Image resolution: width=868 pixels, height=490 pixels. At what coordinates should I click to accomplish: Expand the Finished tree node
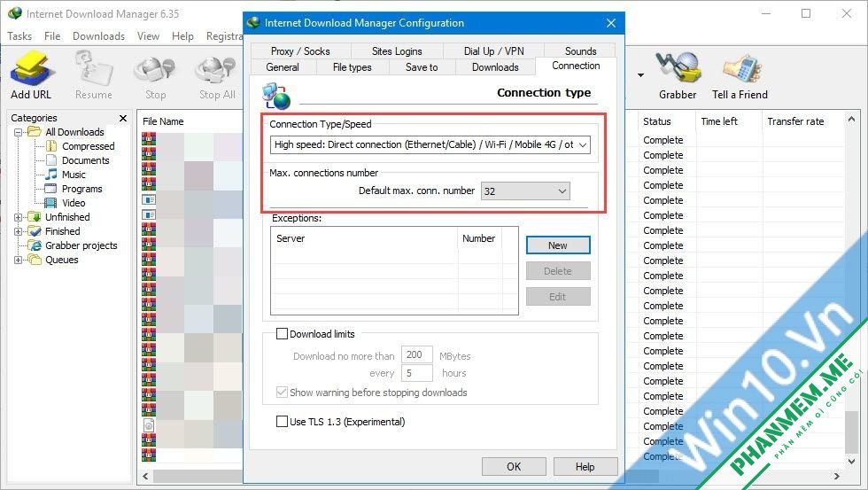[19, 231]
